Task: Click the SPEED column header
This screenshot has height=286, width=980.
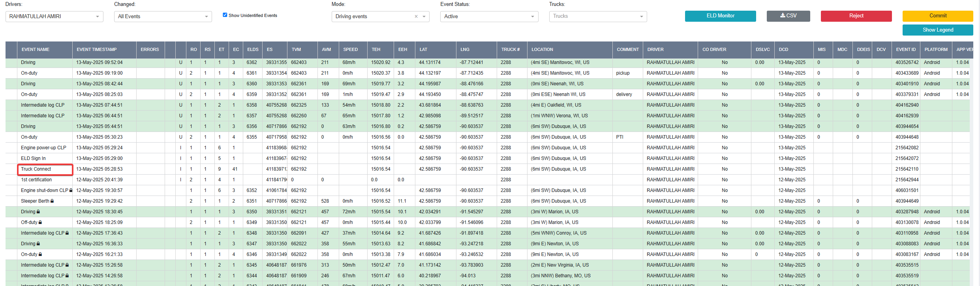Action: pyautogui.click(x=350, y=50)
